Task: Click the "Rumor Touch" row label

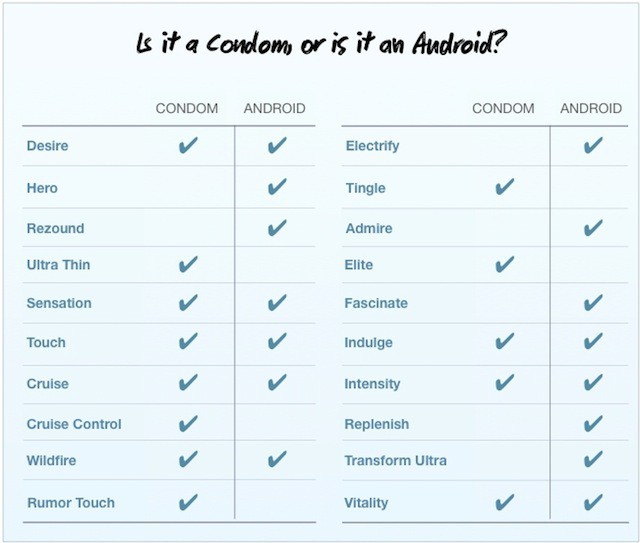Action: 70,503
